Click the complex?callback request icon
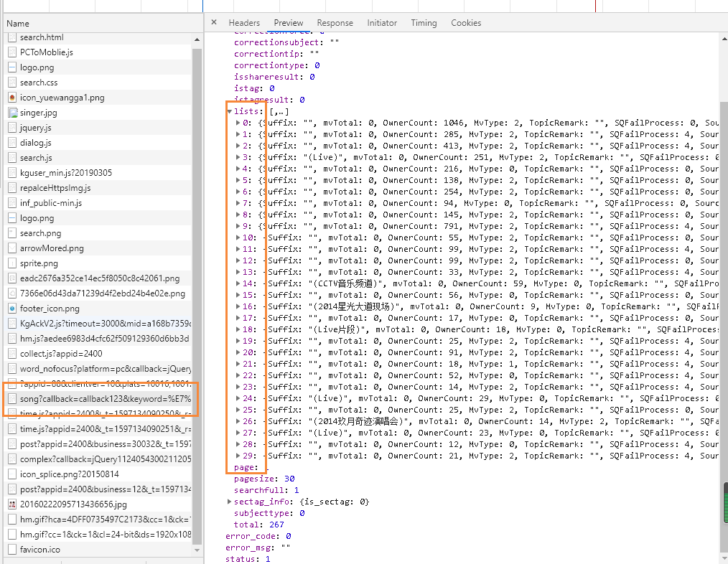The height and width of the screenshot is (564, 728). 12,459
